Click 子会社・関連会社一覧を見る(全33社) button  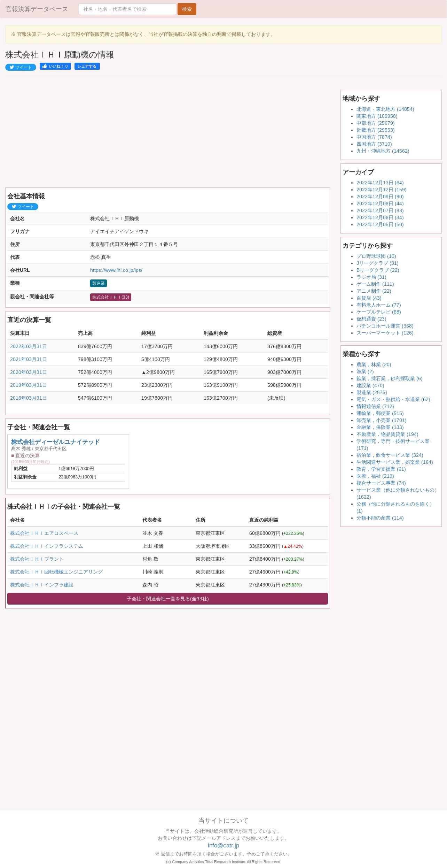click(167, 599)
